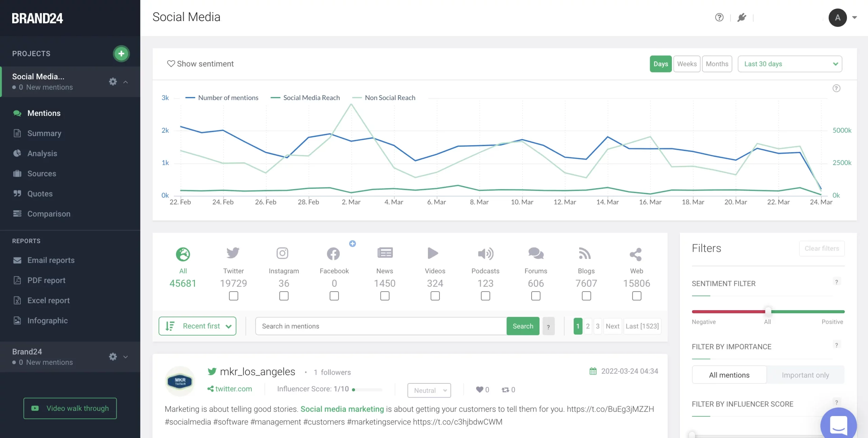The image size is (868, 438).
Task: Select the Twitter source icon
Action: (233, 253)
